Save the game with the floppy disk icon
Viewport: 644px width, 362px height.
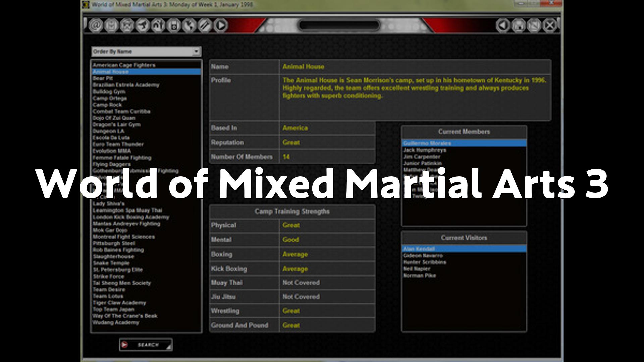click(x=519, y=25)
